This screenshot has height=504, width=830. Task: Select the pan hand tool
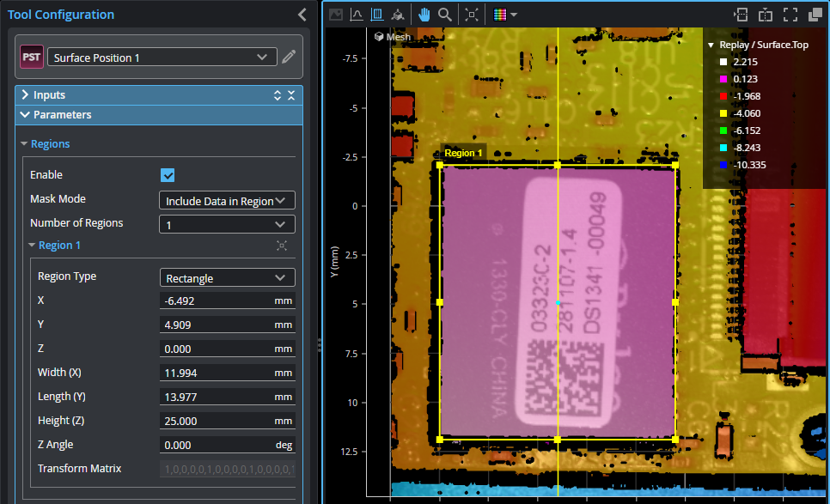(424, 15)
